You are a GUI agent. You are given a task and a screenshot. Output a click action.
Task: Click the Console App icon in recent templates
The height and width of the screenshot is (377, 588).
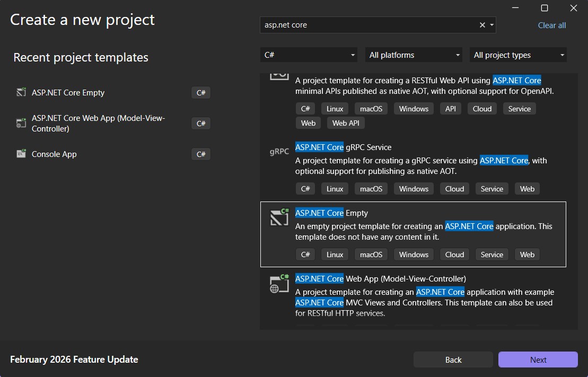21,154
